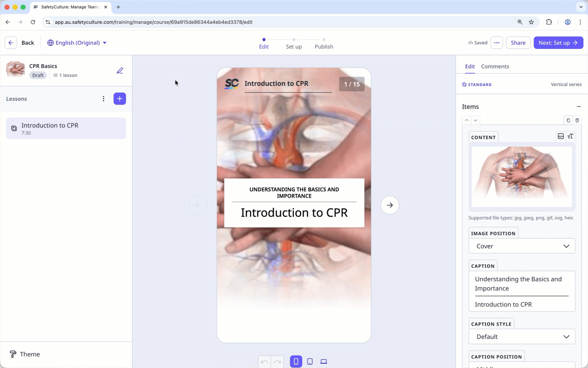Click the Saved status indicator
Image resolution: width=588 pixels, height=368 pixels.
click(478, 43)
